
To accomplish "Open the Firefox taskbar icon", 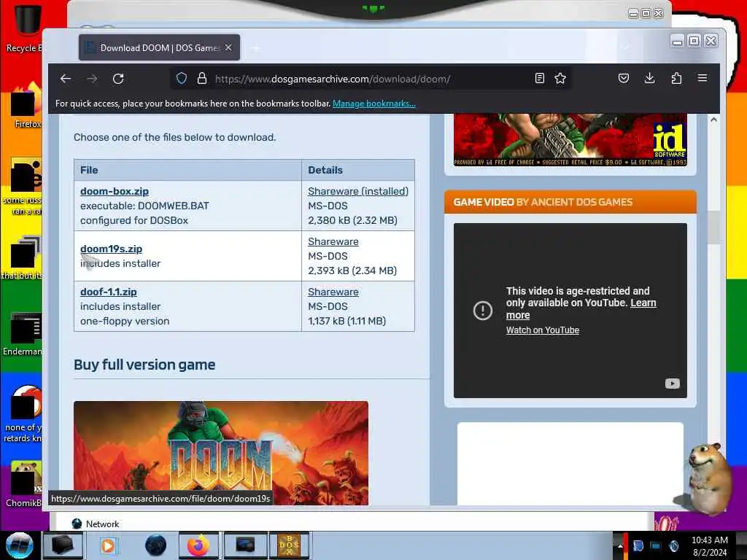I will pyautogui.click(x=198, y=545).
